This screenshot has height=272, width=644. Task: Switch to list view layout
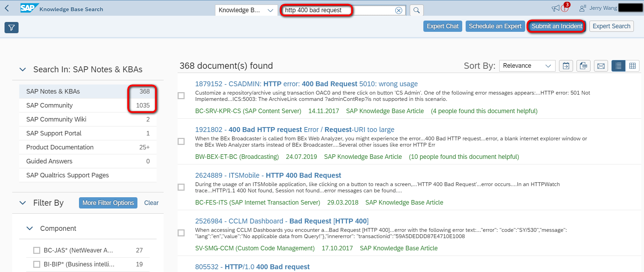coord(618,66)
